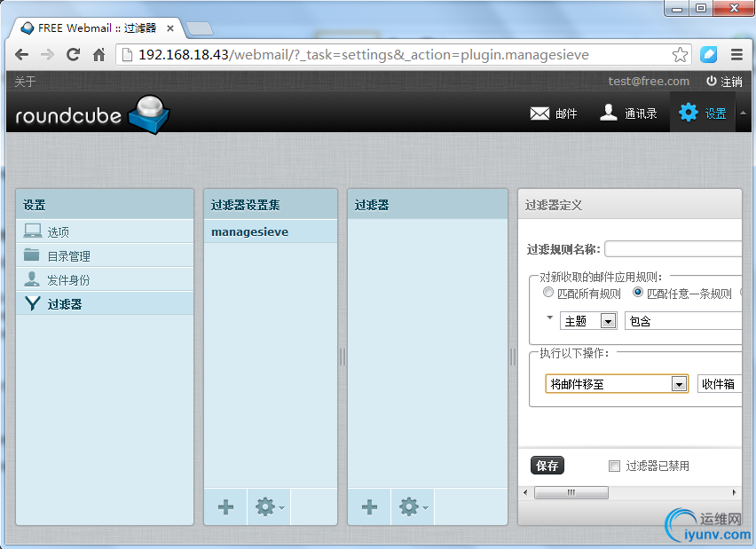Viewport: 756px width, 549px height.
Task: Click the monitor icon next to 选项
Action: point(32,231)
